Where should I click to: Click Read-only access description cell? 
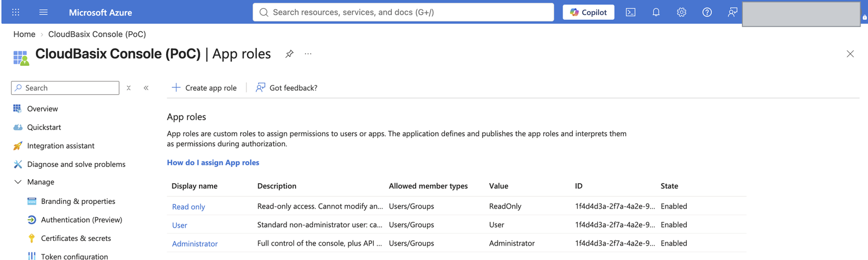pyautogui.click(x=320, y=206)
